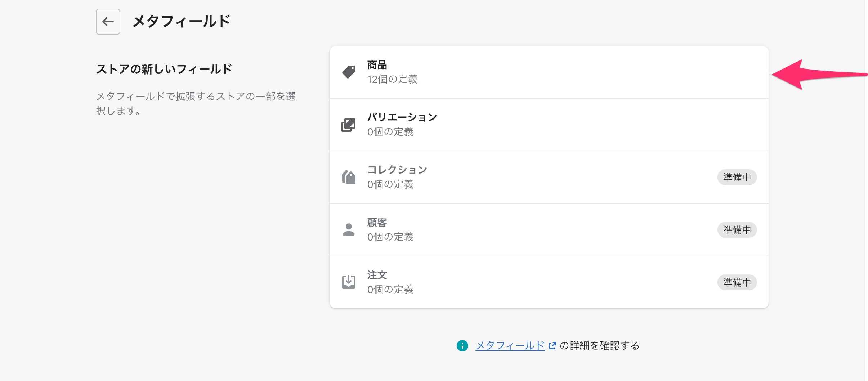
Task: Select the 注文 row label
Action: 377,275
